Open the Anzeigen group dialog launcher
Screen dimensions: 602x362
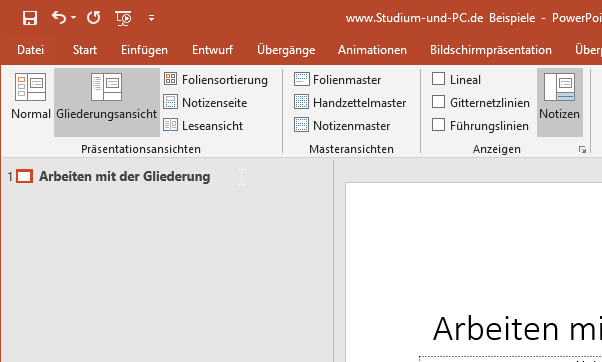tap(582, 150)
